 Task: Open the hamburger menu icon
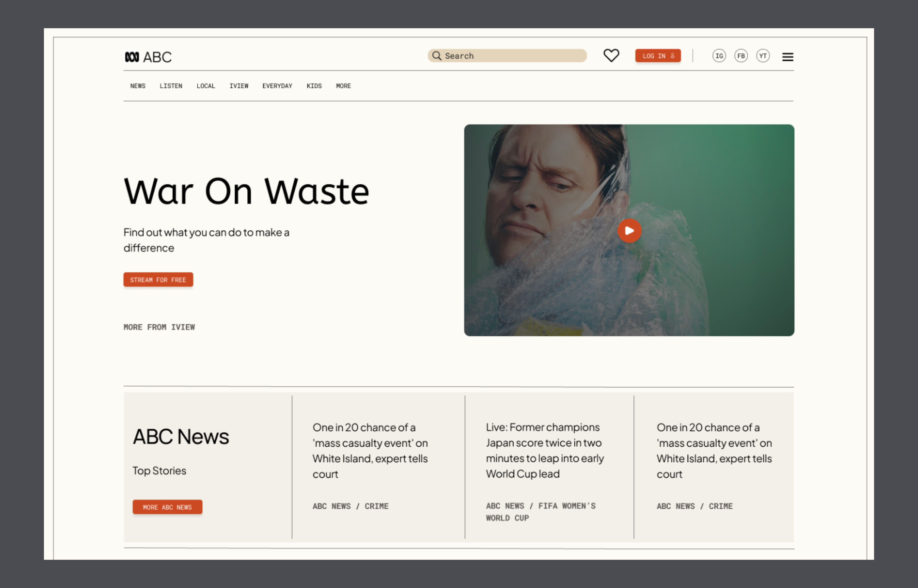coord(787,57)
